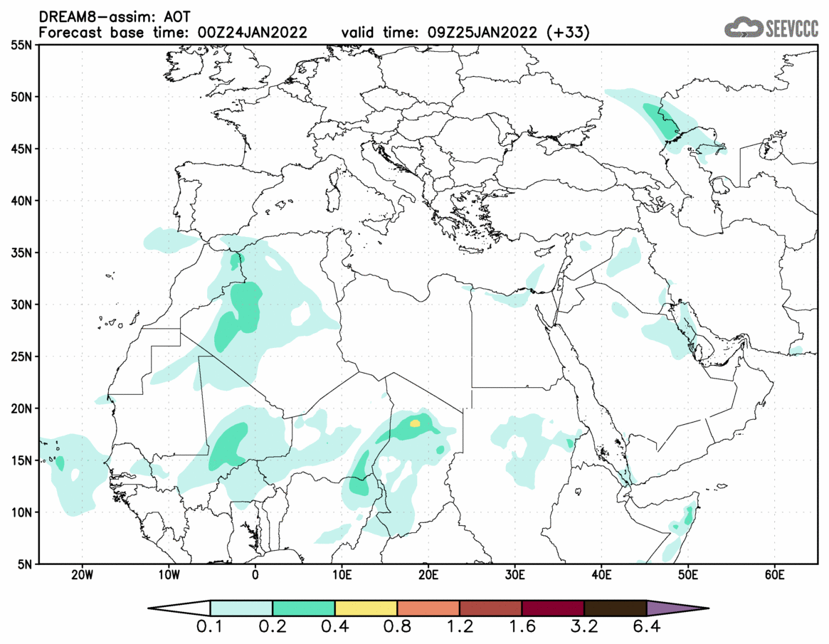Click the '1.6' colorbar value label

coord(522,627)
